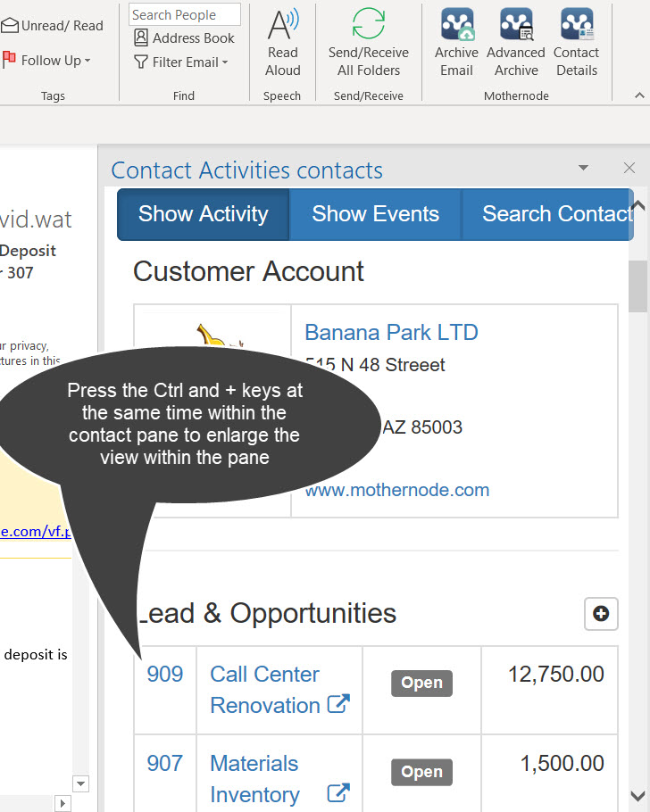Collapse the ribbon with the chevron
This screenshot has width=650, height=812.
639,95
